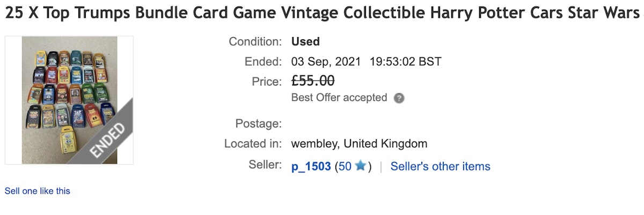Open the Seller's other items link
This screenshot has width=644, height=215.
(440, 167)
